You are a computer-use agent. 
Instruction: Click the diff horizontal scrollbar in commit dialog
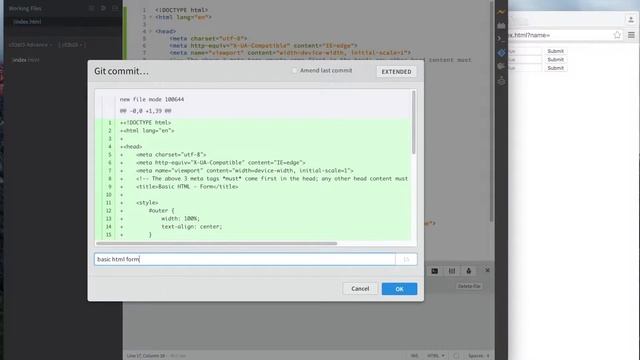point(216,243)
